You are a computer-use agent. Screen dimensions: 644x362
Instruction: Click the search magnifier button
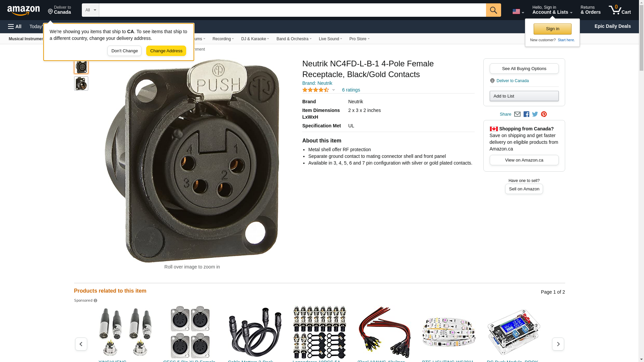[493, 10]
